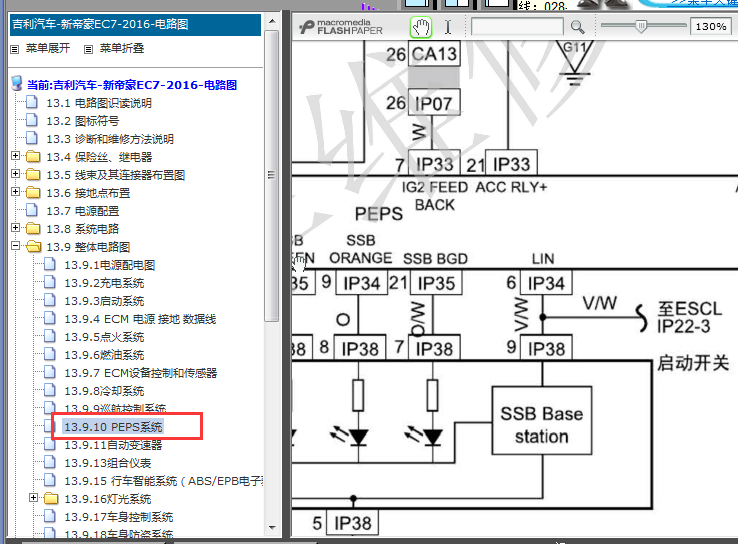This screenshot has width=738, height=544.
Task: Click document icon of 13.2 图标符号
Action: [x=32, y=120]
